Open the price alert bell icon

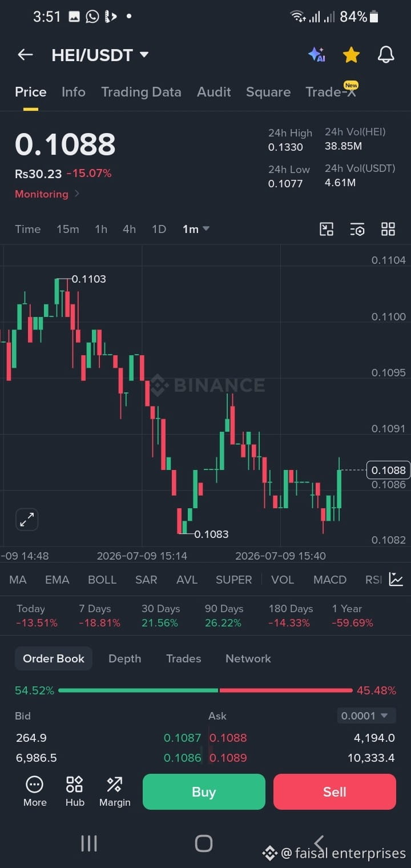click(386, 55)
